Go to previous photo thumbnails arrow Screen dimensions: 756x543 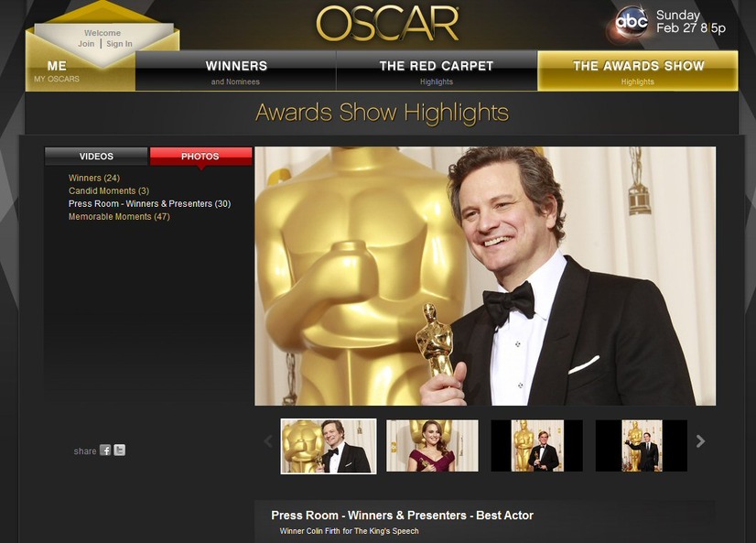(268, 441)
